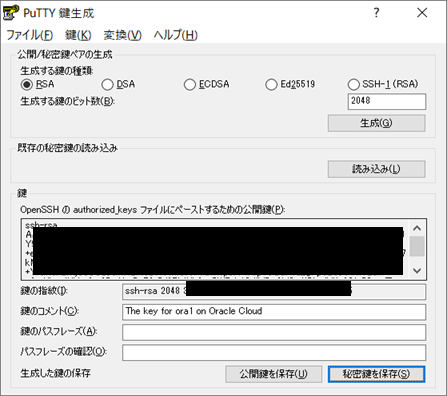
Task: Click the 鍵の指紋(I) label
Action: pos(44,291)
